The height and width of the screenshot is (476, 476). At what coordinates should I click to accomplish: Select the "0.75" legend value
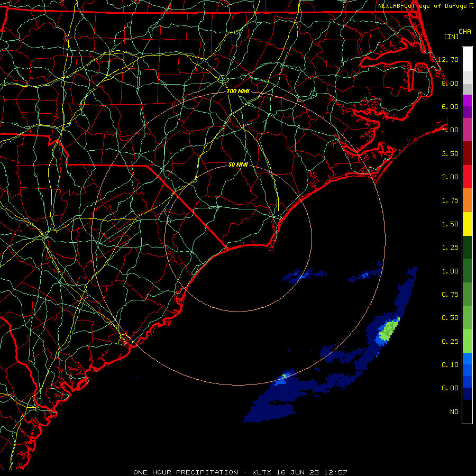pyautogui.click(x=450, y=295)
